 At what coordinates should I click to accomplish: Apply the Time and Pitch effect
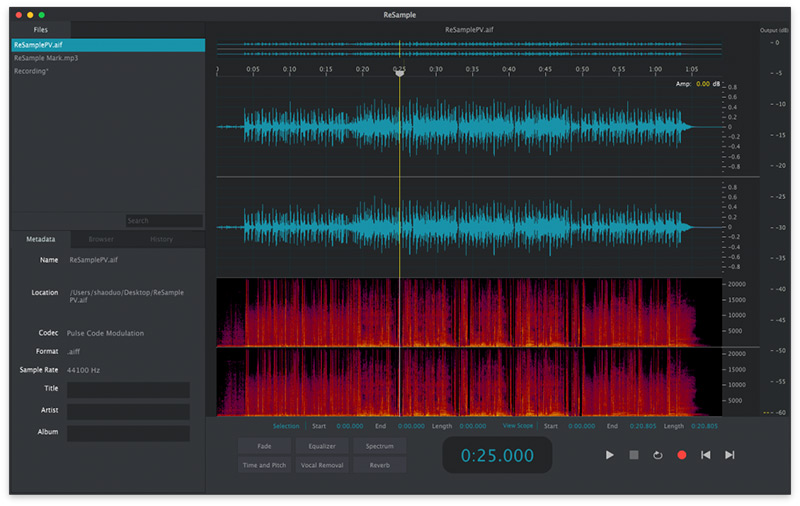(x=265, y=465)
